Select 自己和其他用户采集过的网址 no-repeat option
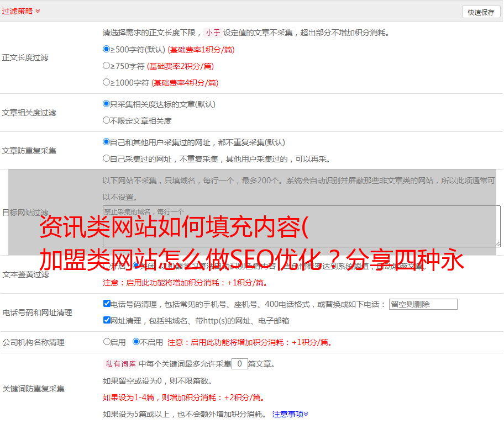The width and height of the screenshot is (504, 424). click(x=106, y=142)
